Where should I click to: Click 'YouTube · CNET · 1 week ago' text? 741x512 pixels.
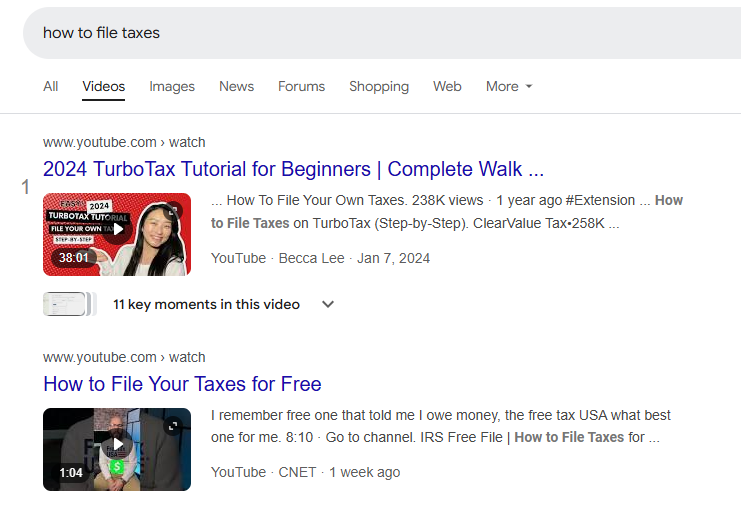point(305,472)
